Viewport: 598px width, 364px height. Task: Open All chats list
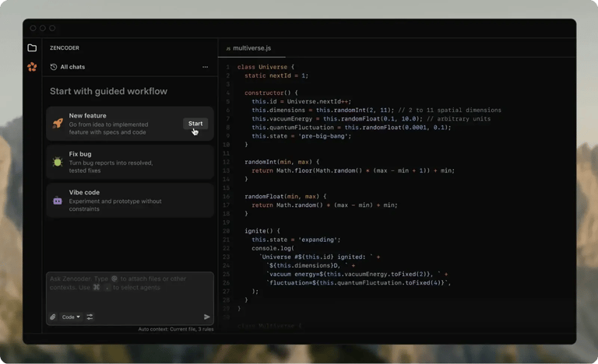pyautogui.click(x=72, y=67)
